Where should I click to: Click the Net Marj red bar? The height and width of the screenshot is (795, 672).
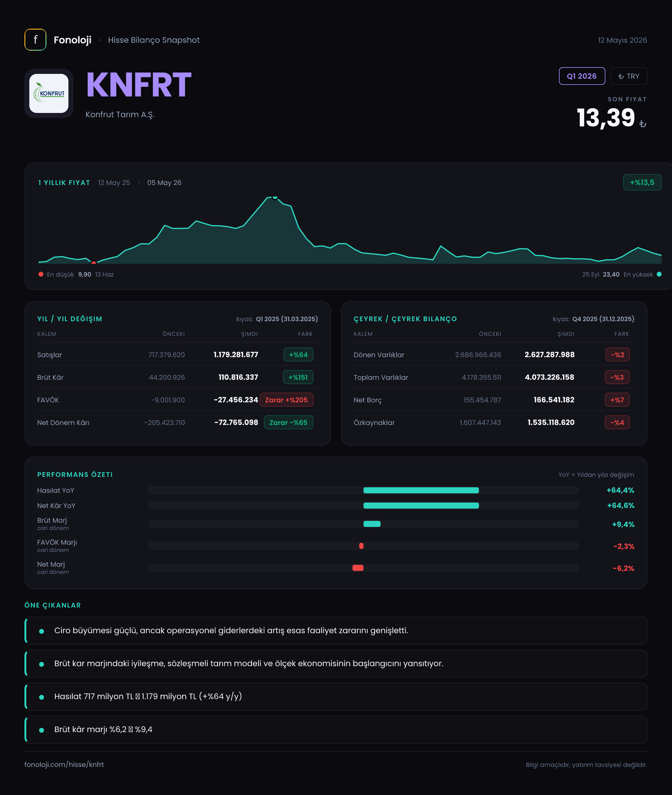[x=358, y=568]
